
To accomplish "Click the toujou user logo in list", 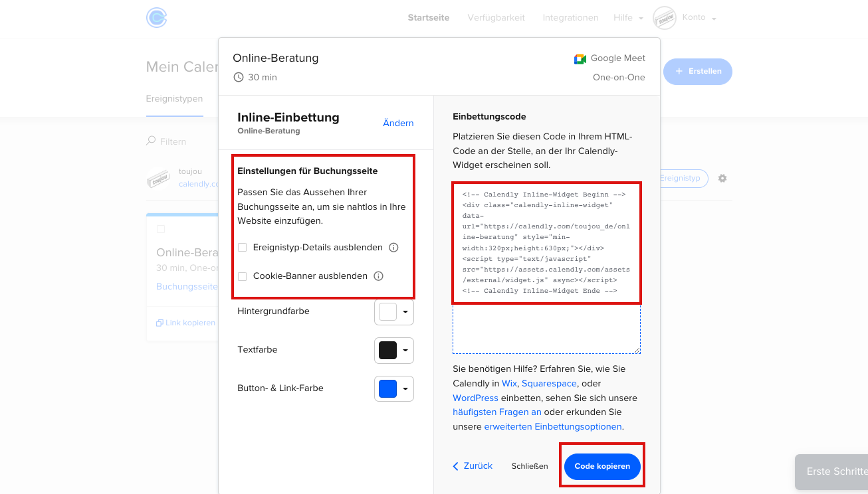I will click(x=158, y=178).
